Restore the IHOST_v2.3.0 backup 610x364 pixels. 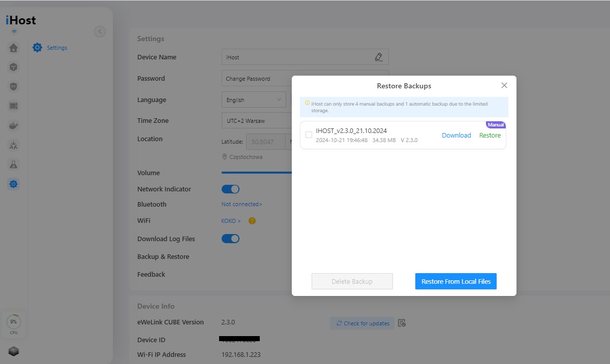coord(490,135)
